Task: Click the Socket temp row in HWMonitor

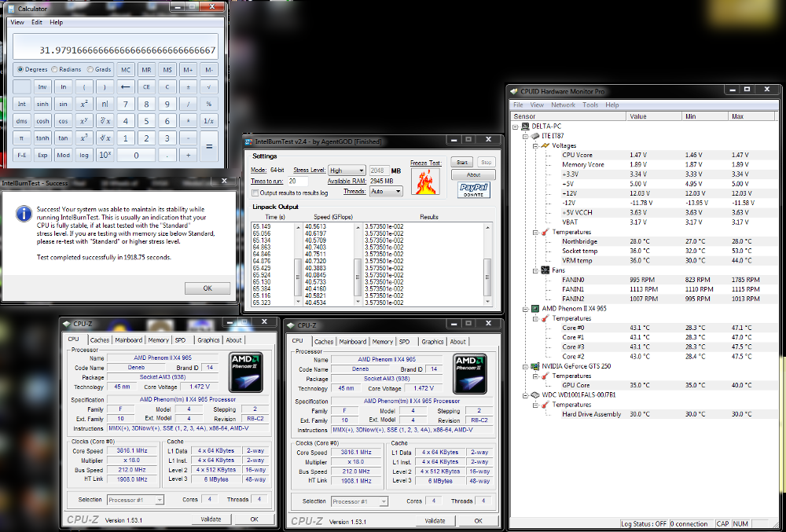Action: click(x=644, y=251)
